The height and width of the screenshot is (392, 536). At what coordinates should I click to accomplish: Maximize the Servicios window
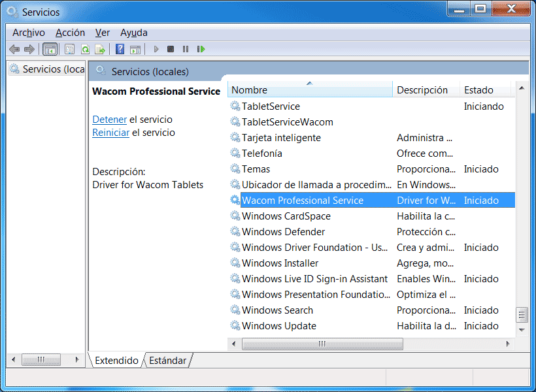point(480,9)
